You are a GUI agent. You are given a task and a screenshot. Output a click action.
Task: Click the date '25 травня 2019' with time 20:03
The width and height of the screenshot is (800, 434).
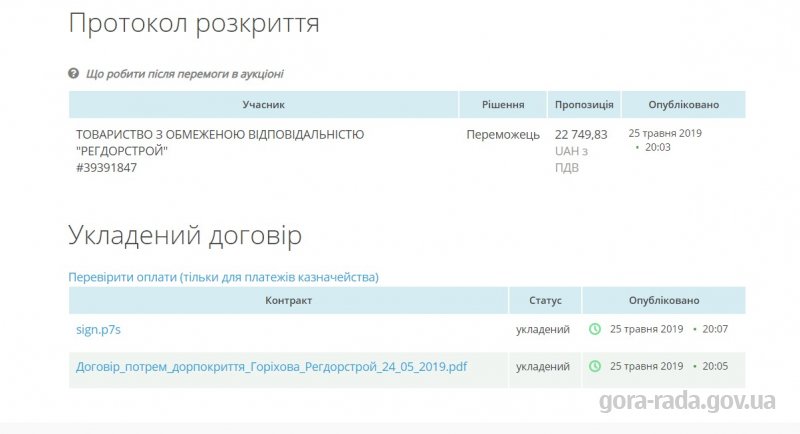click(x=665, y=140)
